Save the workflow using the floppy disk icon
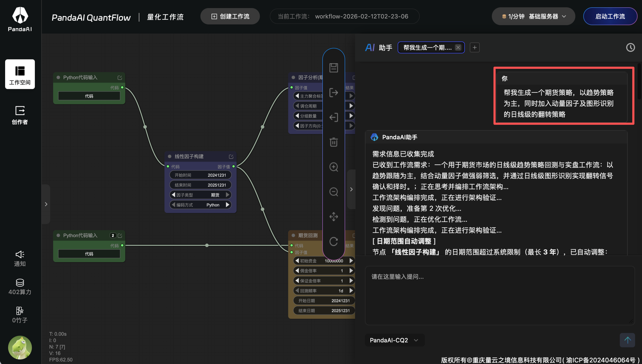The width and height of the screenshot is (642, 364). (x=334, y=68)
